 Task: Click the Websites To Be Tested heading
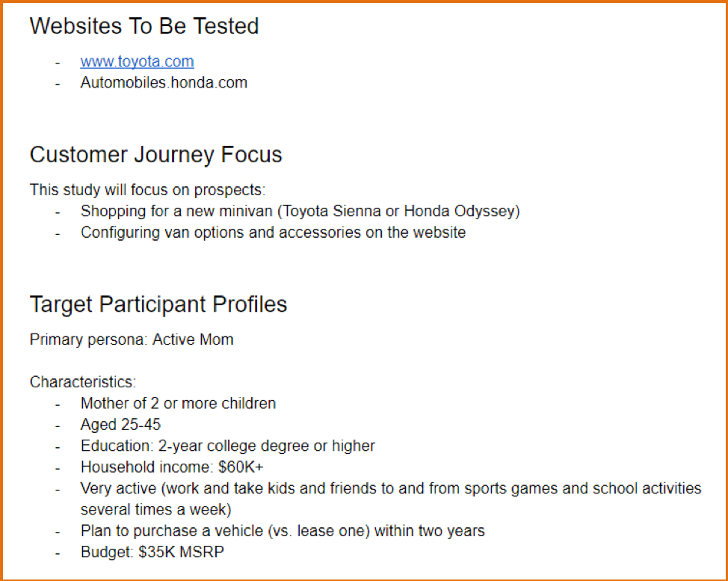click(x=144, y=25)
